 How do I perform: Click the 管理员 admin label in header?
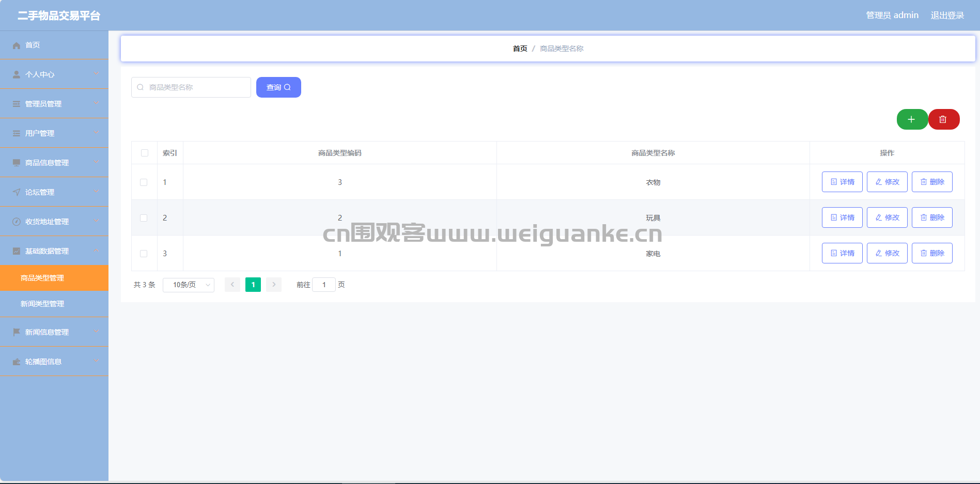892,15
